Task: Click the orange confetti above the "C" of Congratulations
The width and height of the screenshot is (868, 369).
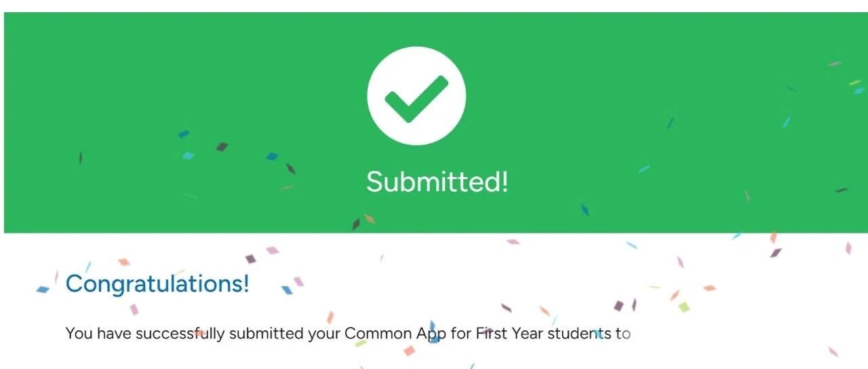Action: click(x=123, y=262)
